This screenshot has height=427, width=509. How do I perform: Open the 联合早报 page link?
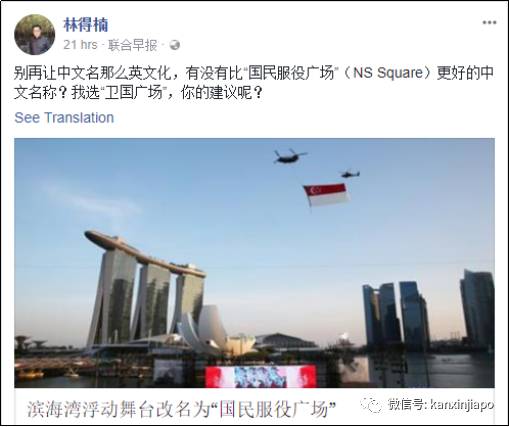click(132, 45)
